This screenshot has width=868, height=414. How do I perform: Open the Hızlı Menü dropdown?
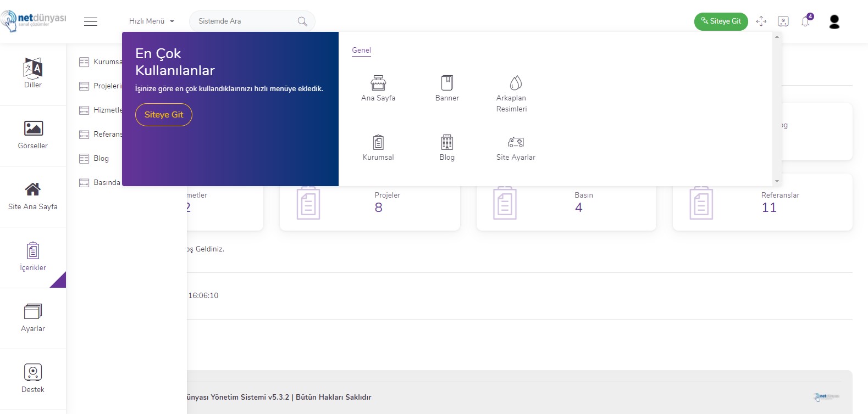(152, 21)
